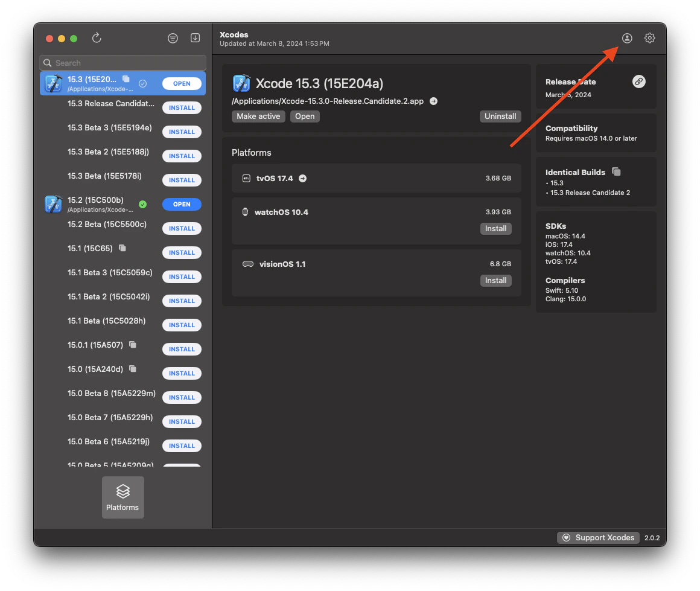The width and height of the screenshot is (700, 591).
Task: Click the yellow minimize window button
Action: (x=62, y=39)
